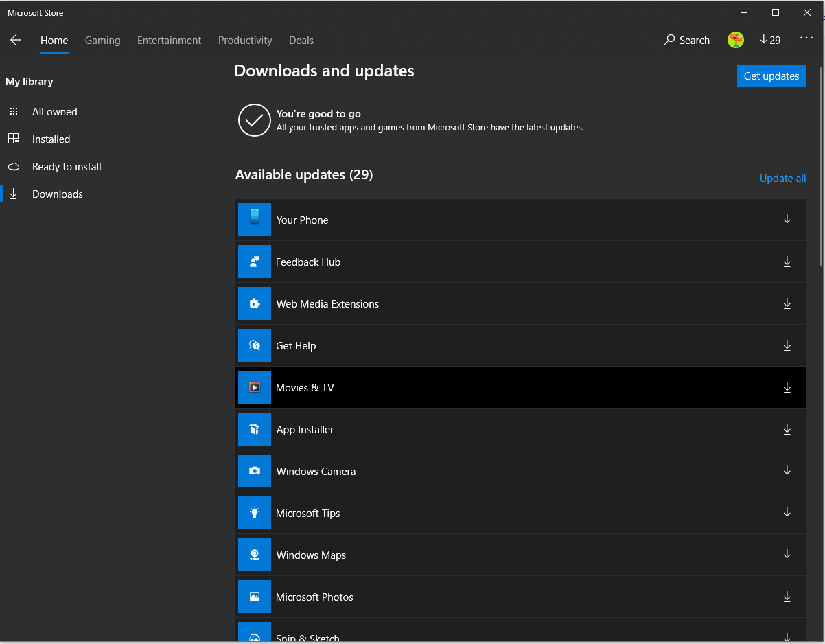Image resolution: width=825 pixels, height=644 pixels.
Task: Open the user profile avatar
Action: (x=736, y=40)
